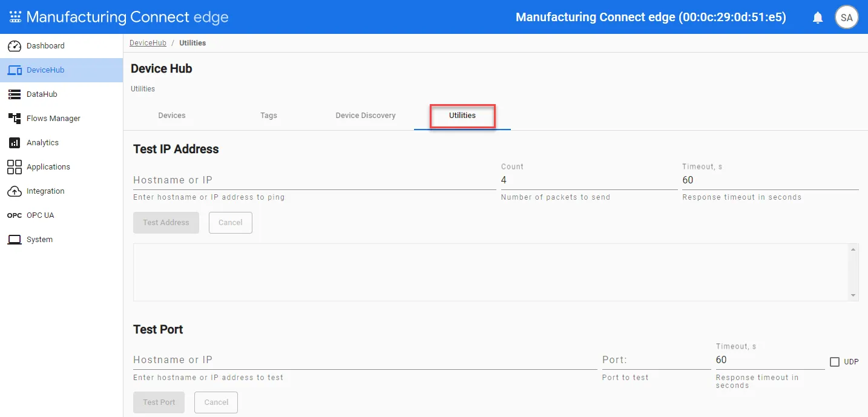Open Applications in sidebar
The height and width of the screenshot is (417, 868).
click(x=61, y=167)
